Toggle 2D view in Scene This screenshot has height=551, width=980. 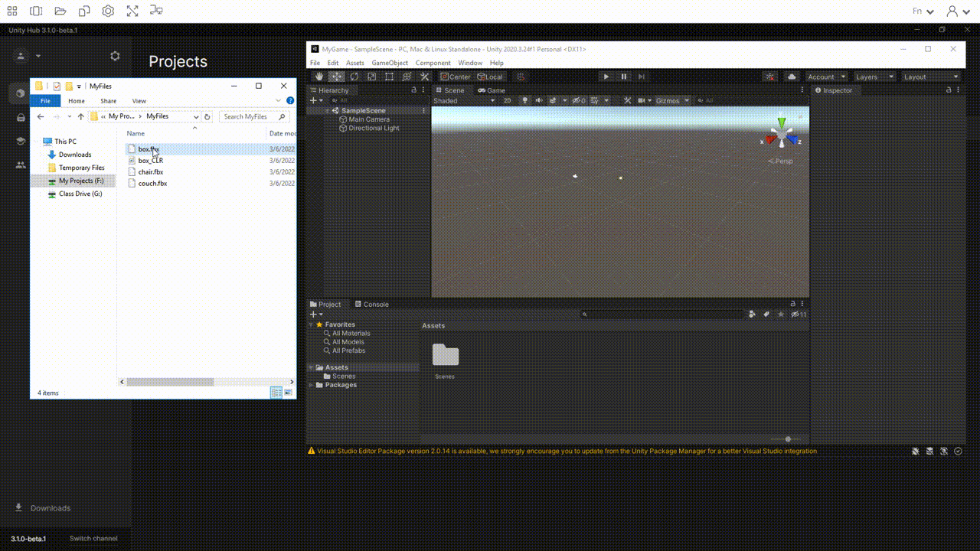tap(507, 100)
